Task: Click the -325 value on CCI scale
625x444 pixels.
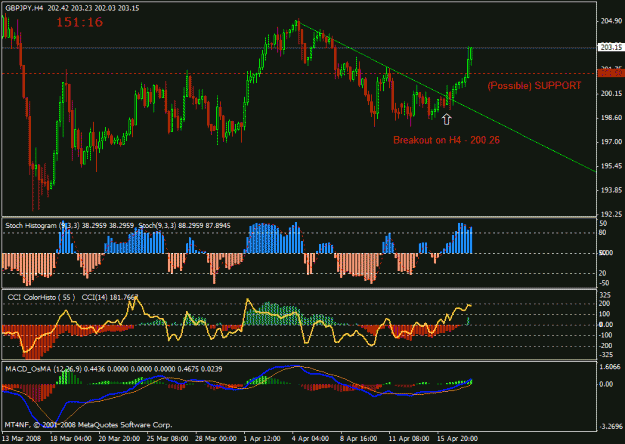Action: [x=605, y=354]
